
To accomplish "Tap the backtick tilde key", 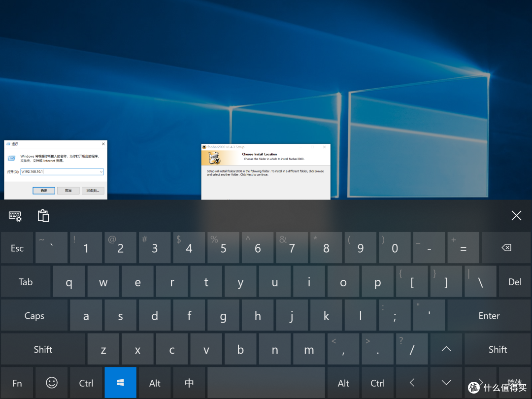I will coord(52,248).
